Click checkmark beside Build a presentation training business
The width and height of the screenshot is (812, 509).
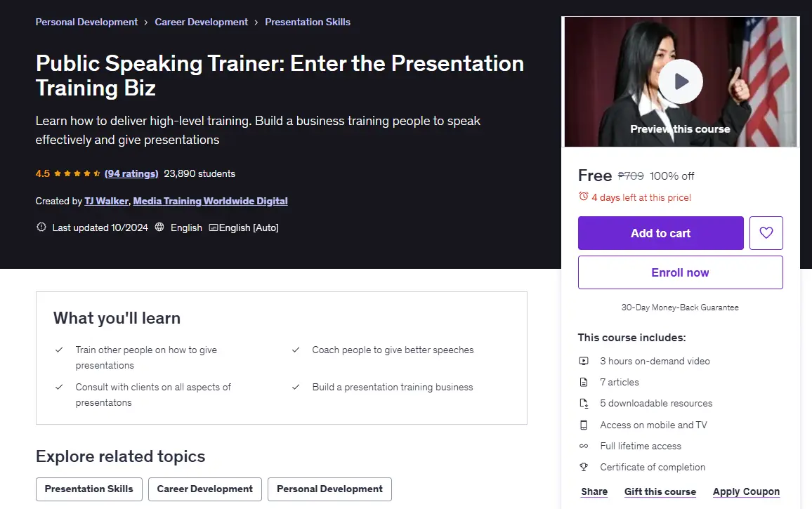point(296,388)
